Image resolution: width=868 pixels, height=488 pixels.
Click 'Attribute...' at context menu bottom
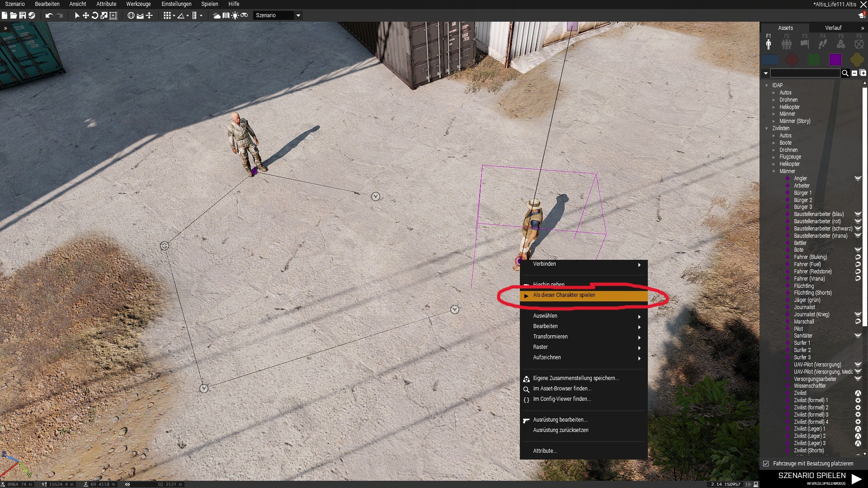click(x=584, y=451)
